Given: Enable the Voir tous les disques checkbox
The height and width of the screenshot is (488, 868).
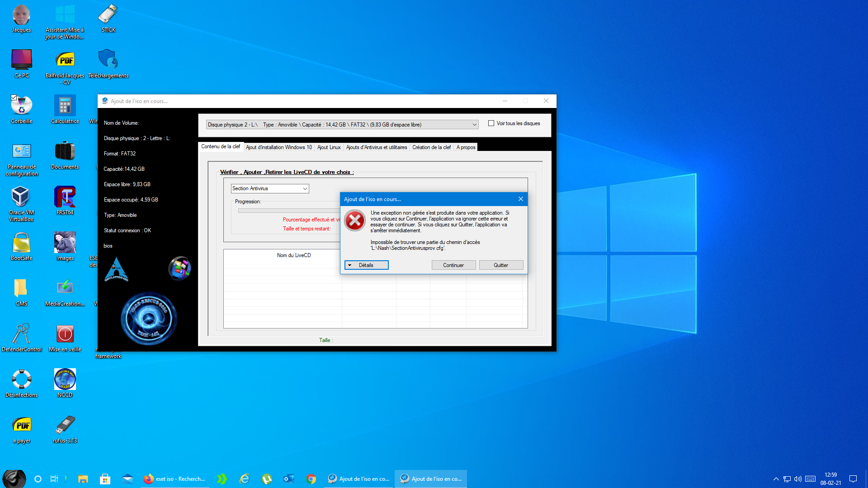Looking at the screenshot, I should 491,123.
